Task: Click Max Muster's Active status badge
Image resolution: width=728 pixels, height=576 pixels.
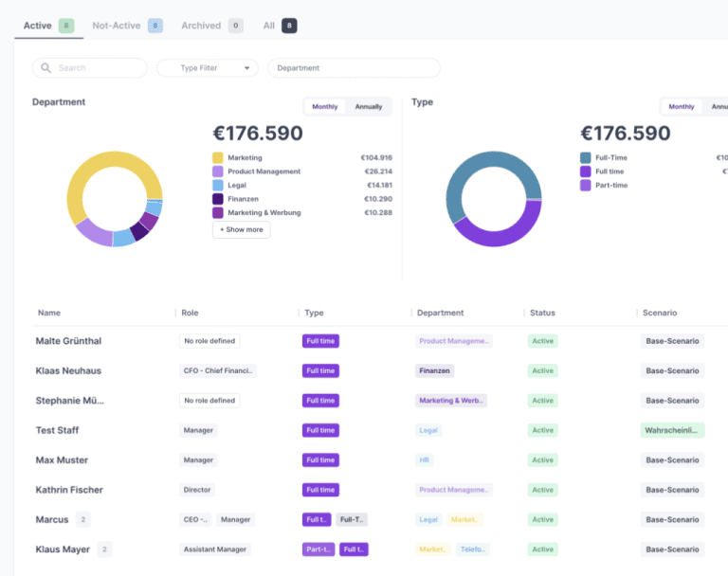Action: click(543, 460)
